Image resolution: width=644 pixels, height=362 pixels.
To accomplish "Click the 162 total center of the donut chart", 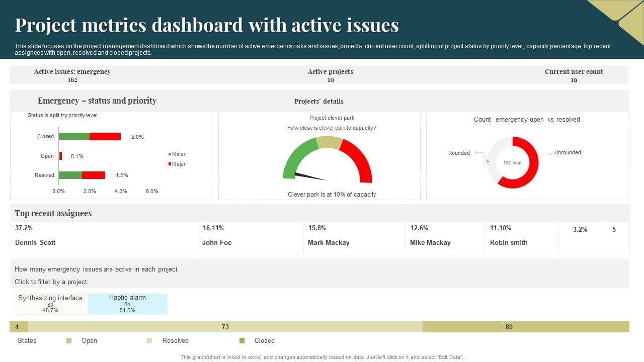I will [x=512, y=162].
